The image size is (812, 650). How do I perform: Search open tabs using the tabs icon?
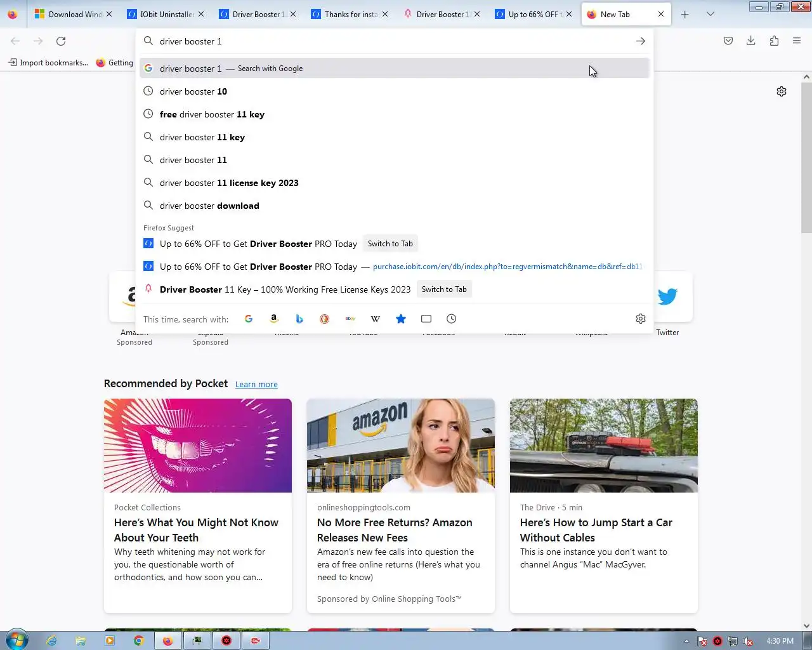click(x=426, y=319)
